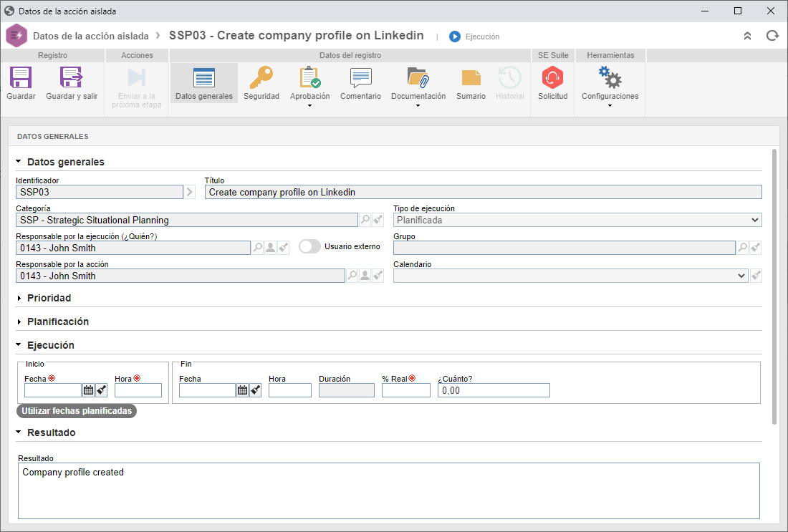Click the Grupo input field

click(x=564, y=248)
